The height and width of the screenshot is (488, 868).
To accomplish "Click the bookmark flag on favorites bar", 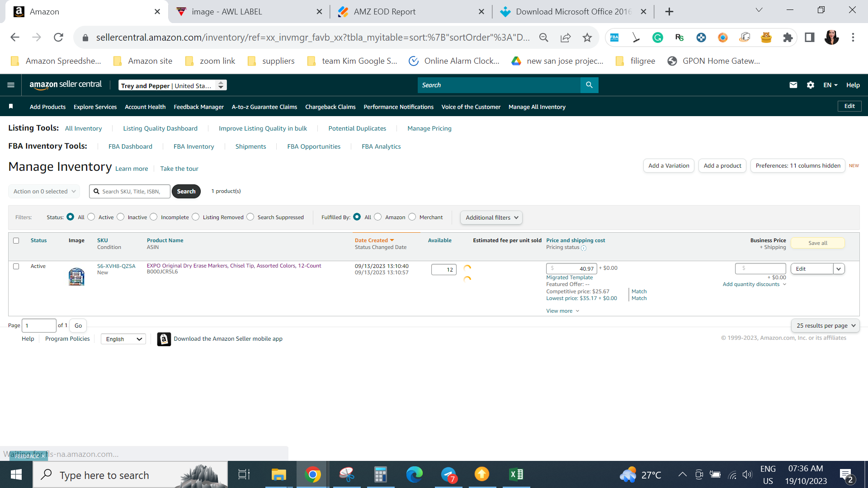I will point(11,107).
